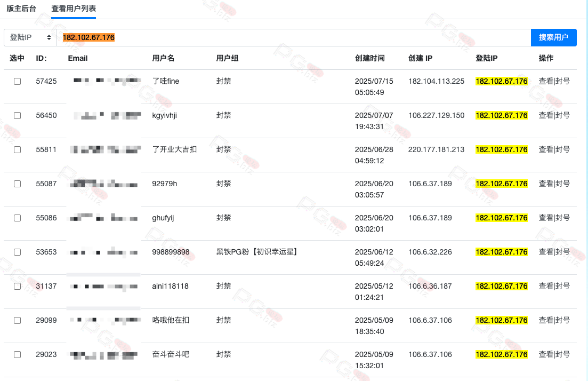The width and height of the screenshot is (588, 381).
Task: Select checkbox for user ID 57425
Action: (17, 82)
